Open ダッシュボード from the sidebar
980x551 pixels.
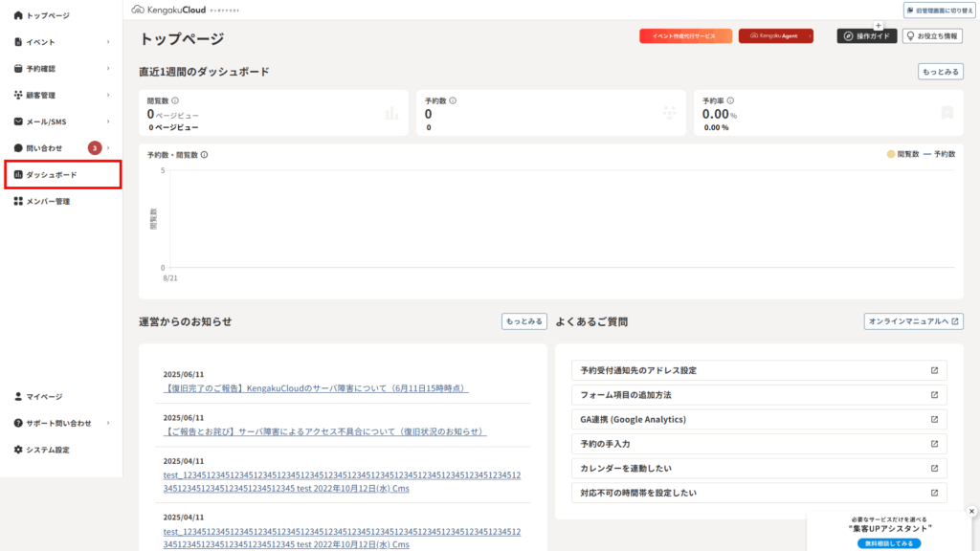click(x=52, y=175)
